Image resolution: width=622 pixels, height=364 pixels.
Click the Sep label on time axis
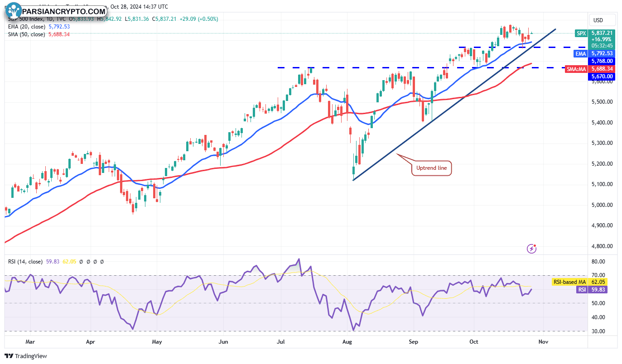413,342
